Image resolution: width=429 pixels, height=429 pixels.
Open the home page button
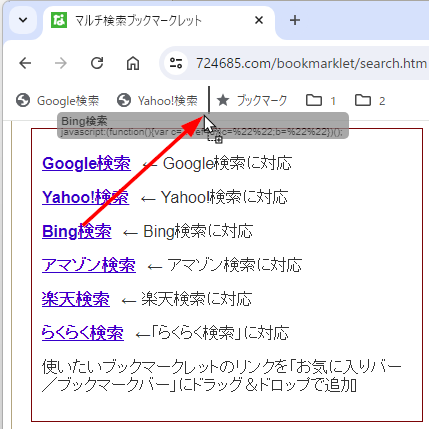pos(133,63)
